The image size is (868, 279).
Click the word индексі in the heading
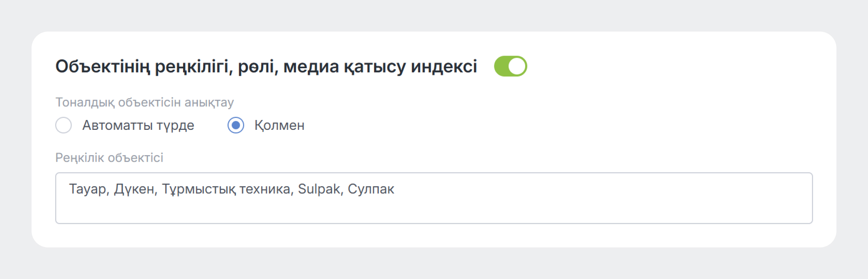443,66
